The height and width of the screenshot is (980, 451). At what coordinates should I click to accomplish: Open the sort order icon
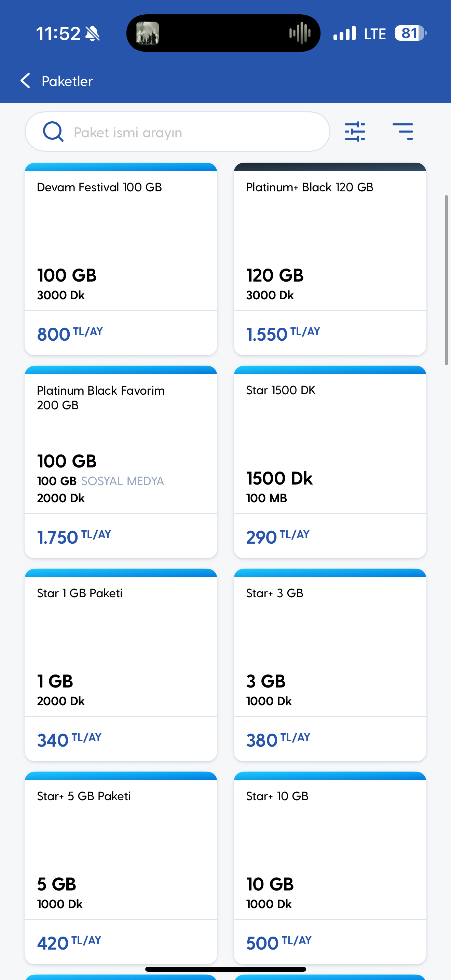[x=403, y=132]
